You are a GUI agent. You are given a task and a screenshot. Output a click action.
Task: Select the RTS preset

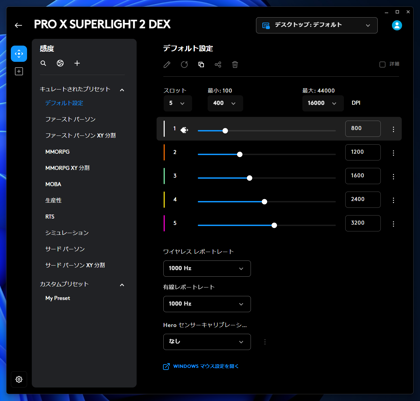click(x=50, y=217)
